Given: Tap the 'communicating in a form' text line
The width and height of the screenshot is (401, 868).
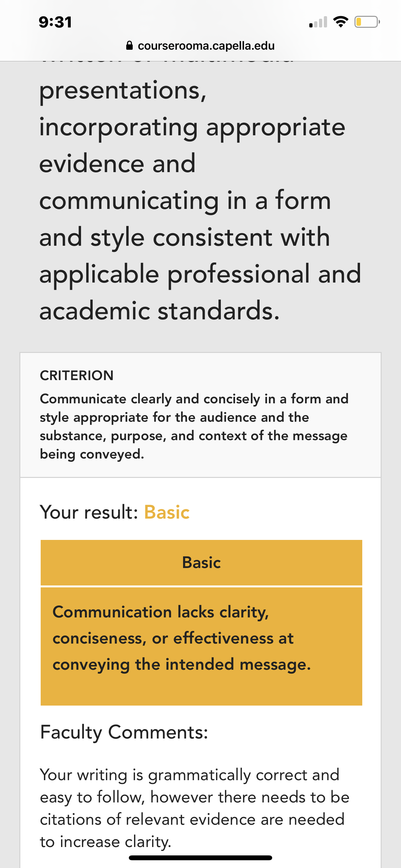Looking at the screenshot, I should (185, 201).
